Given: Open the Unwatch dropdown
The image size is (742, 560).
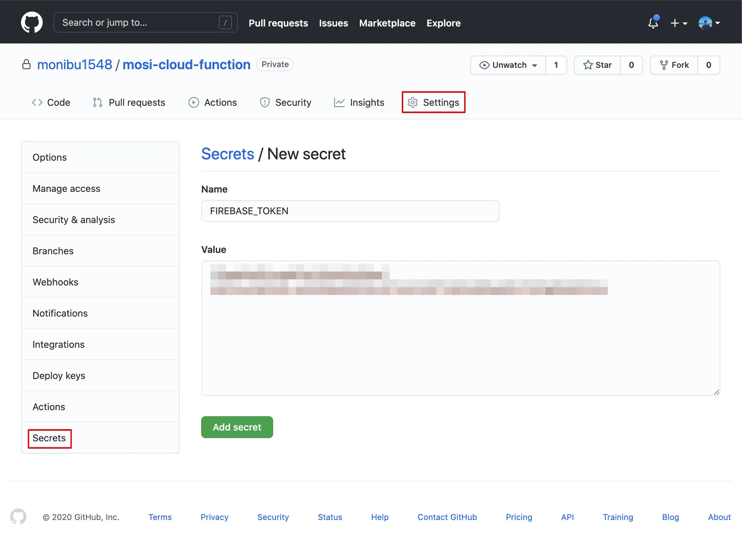Looking at the screenshot, I should (x=508, y=65).
